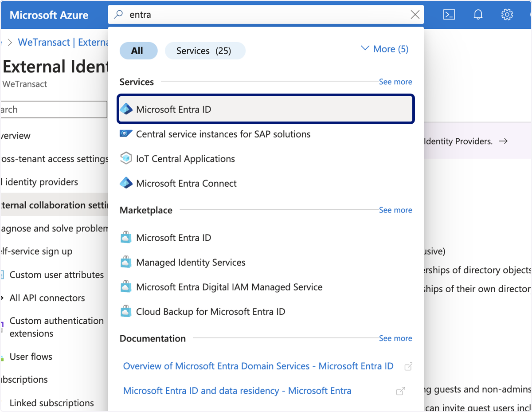Click the external link icon beside the Domain Services doc
Image resolution: width=532 pixels, height=412 pixels.
(409, 366)
